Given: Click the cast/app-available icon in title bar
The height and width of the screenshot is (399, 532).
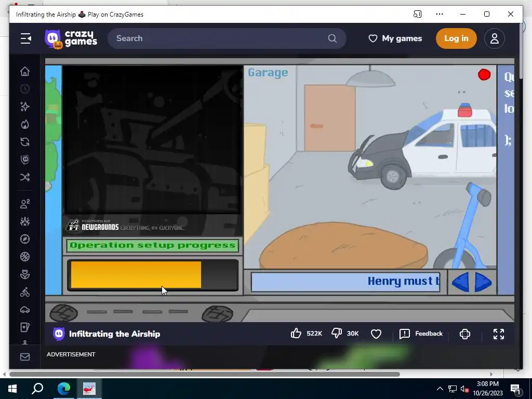Looking at the screenshot, I should click(x=417, y=14).
